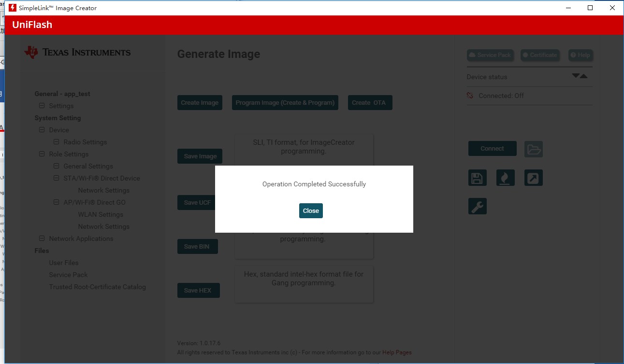Open Trusted Root-Certificate Catalog entry

(97, 287)
